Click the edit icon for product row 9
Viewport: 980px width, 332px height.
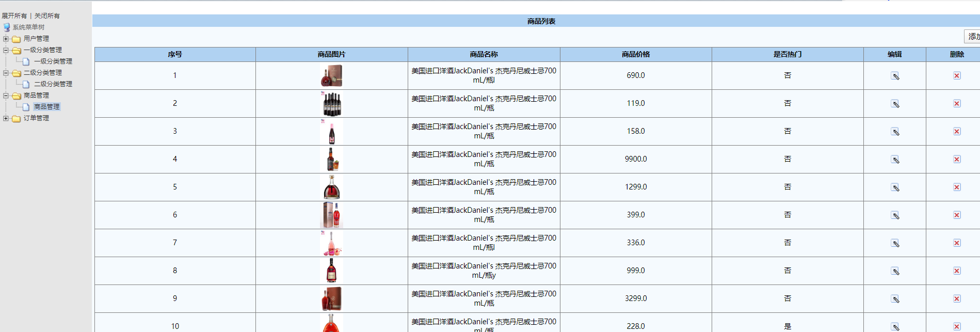(895, 299)
